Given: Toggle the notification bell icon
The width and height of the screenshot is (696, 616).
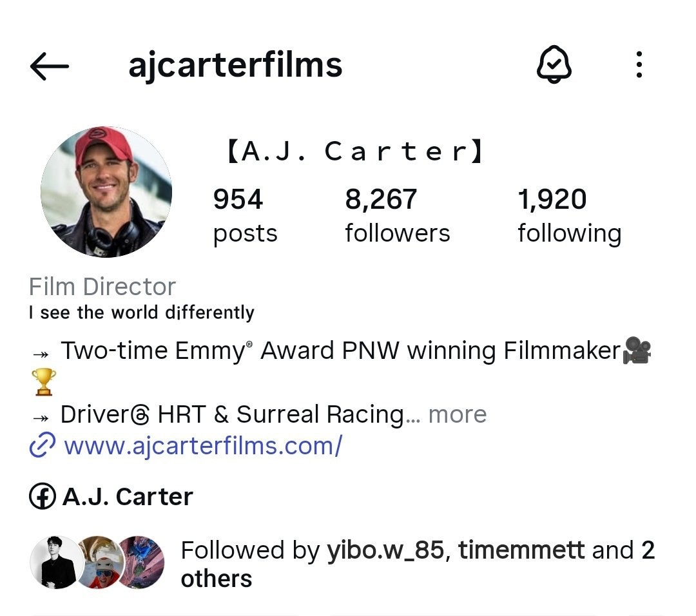Looking at the screenshot, I should (x=554, y=65).
